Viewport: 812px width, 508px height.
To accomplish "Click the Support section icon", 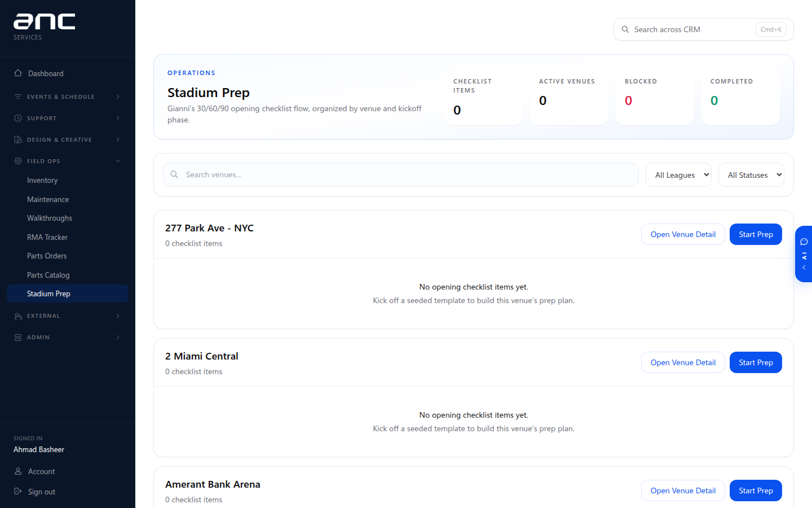I will click(x=18, y=118).
